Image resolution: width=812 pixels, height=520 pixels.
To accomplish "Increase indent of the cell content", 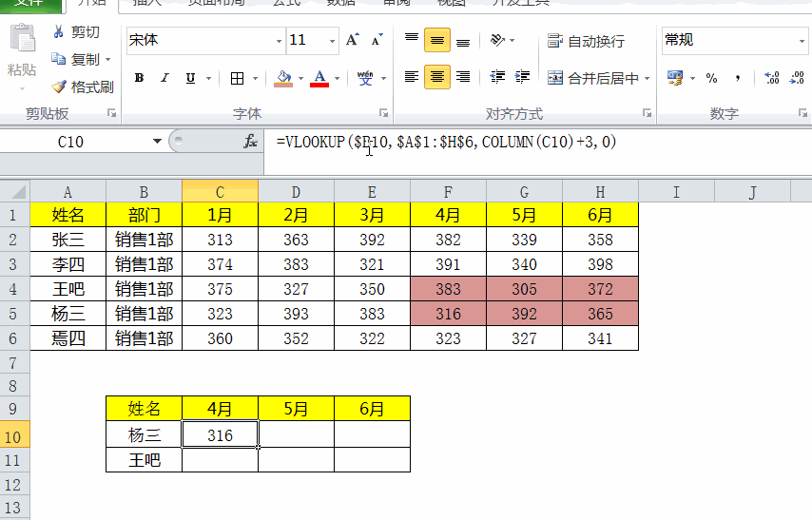I will coord(523,77).
